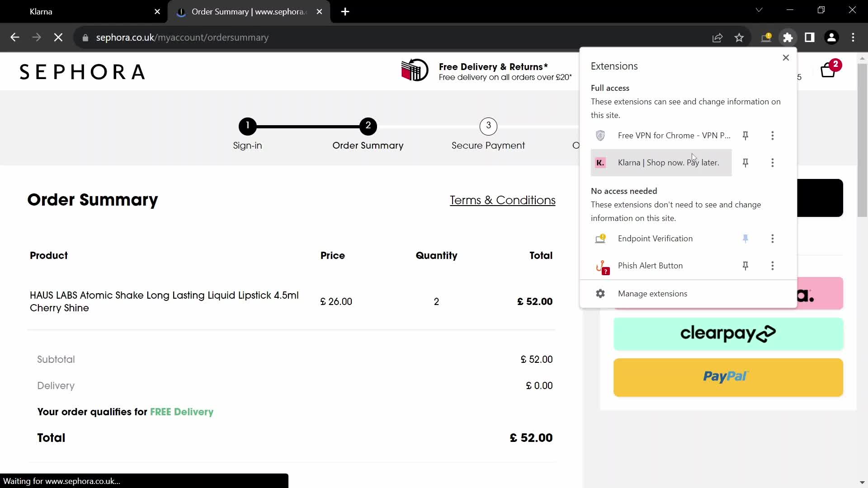Open the tab search dropdown arrow
The height and width of the screenshot is (488, 868).
point(759,10)
